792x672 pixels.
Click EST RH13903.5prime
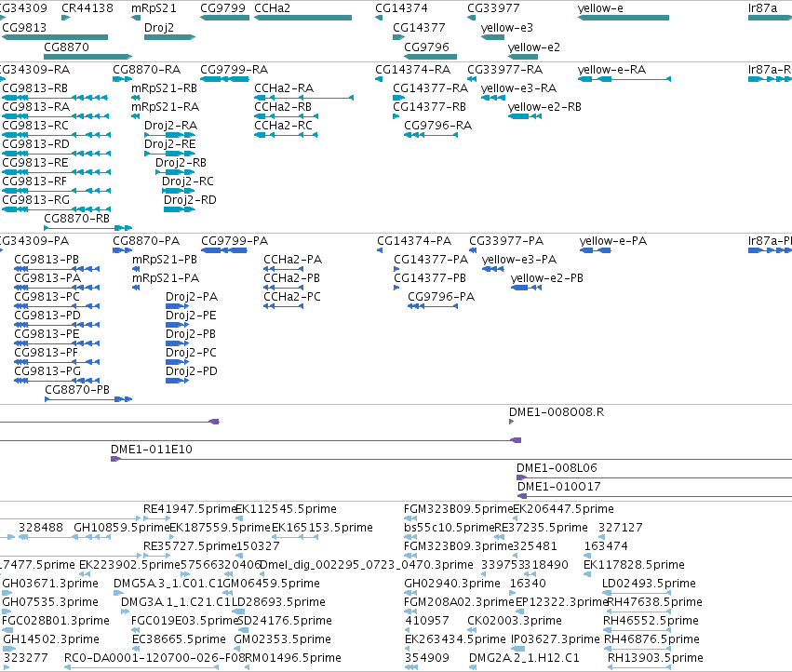639,667
